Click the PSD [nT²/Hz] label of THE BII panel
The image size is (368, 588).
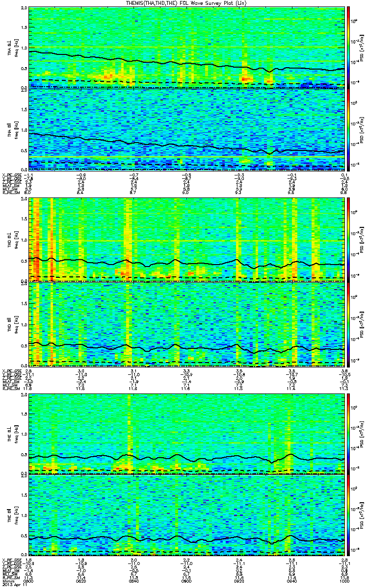(362, 515)
